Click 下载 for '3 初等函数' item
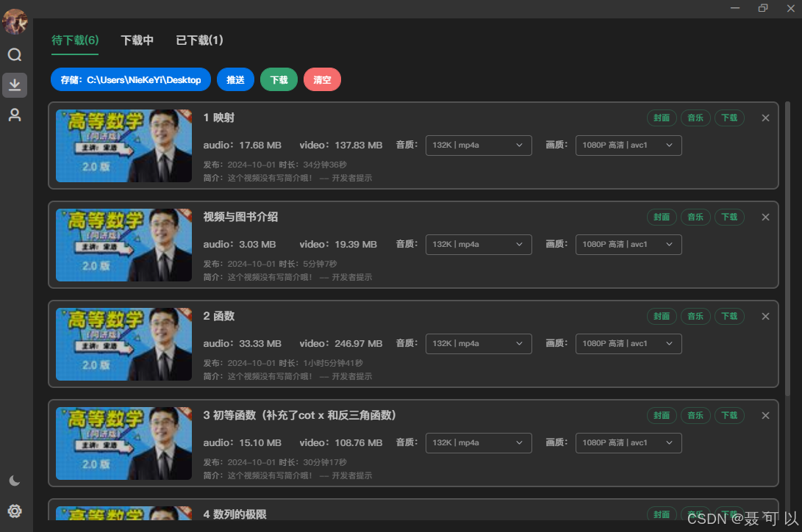802x532 pixels. pyautogui.click(x=729, y=415)
